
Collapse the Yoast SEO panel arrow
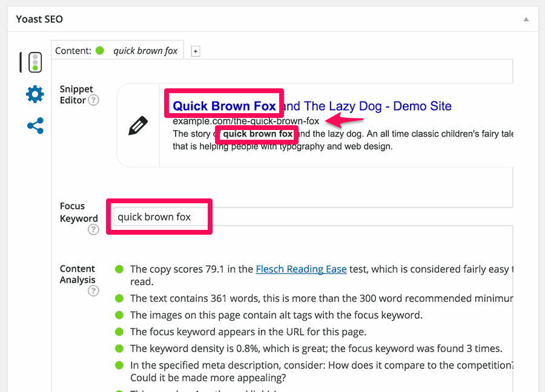click(526, 19)
